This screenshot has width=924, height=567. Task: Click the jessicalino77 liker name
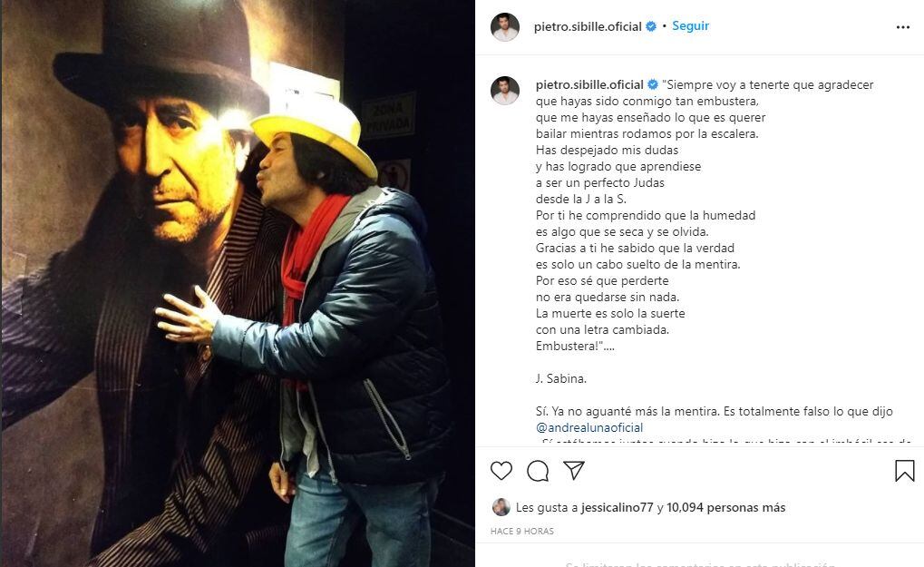point(617,507)
